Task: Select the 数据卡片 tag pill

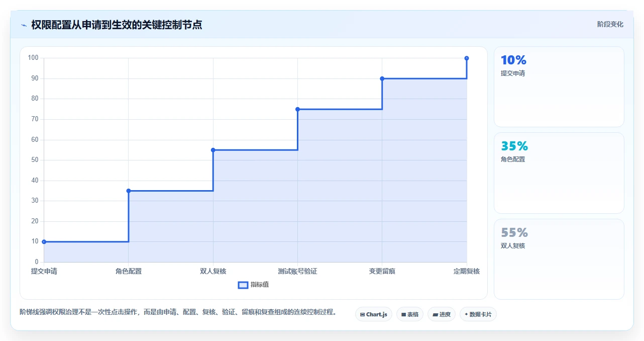Action: [478, 314]
